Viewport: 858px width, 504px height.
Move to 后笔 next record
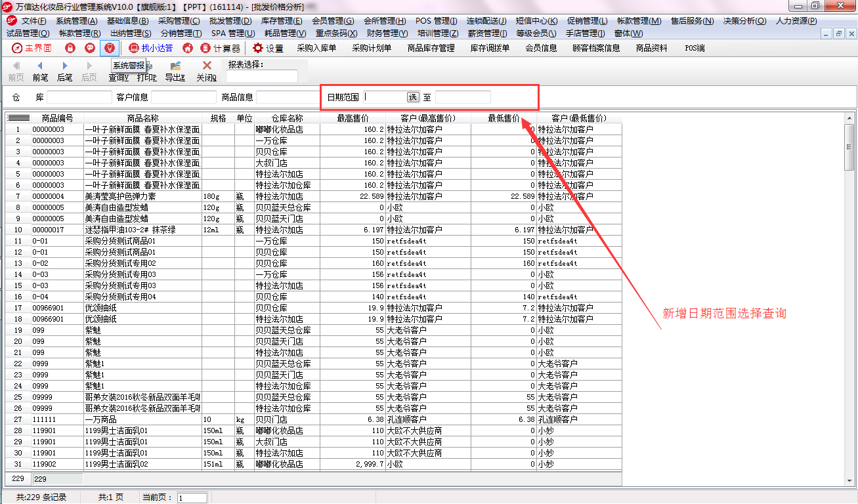tap(64, 72)
